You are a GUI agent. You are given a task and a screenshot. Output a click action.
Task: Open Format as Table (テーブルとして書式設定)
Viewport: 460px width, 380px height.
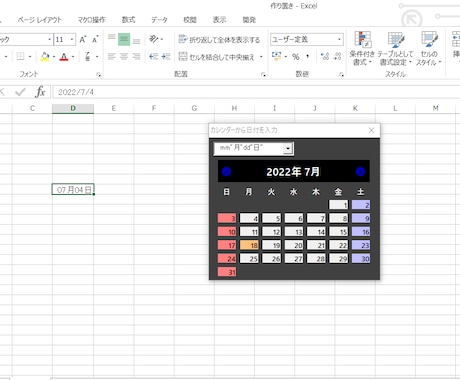[395, 49]
